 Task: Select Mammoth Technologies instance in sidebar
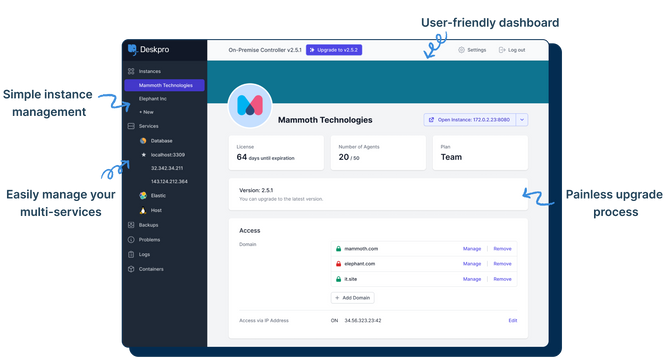pos(164,85)
